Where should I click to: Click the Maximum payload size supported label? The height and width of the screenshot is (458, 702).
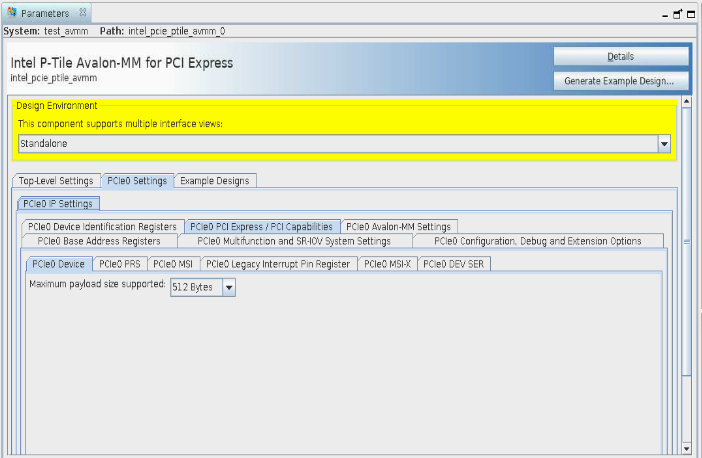coord(97,284)
